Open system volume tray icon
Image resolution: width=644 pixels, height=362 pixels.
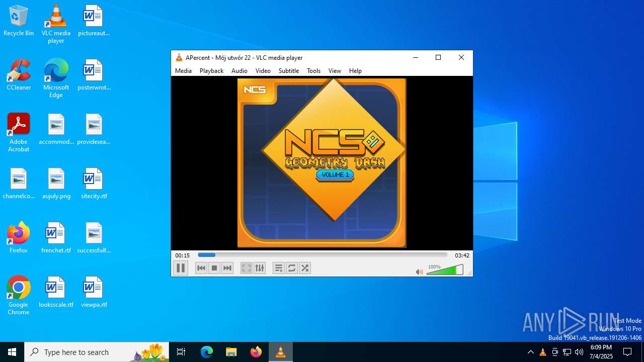coord(579,352)
